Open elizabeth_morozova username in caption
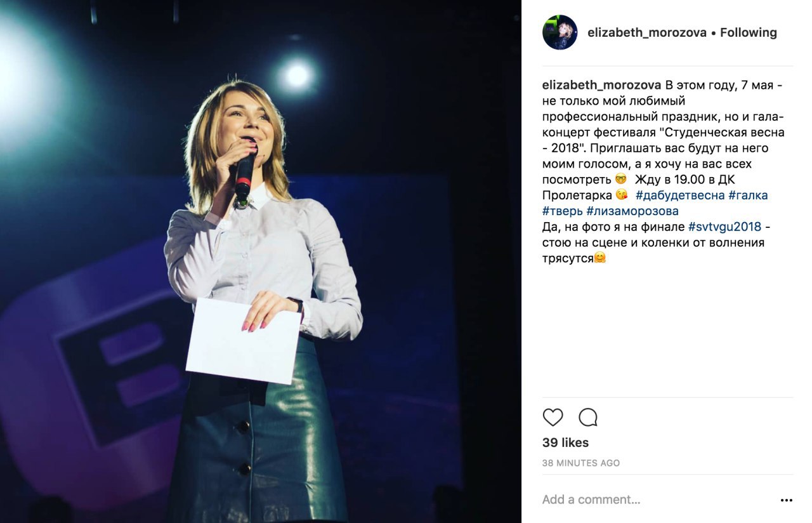Image resolution: width=812 pixels, height=523 pixels. (x=602, y=85)
